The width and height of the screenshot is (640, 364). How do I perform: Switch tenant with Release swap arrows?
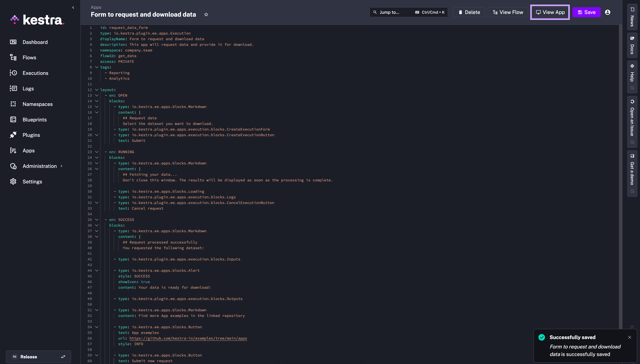(63, 357)
